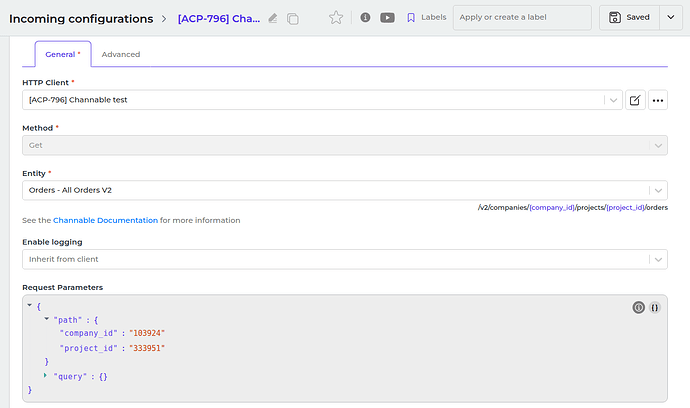This screenshot has height=408, width=690.
Task: Click the Apply or create a label field
Action: (x=520, y=17)
